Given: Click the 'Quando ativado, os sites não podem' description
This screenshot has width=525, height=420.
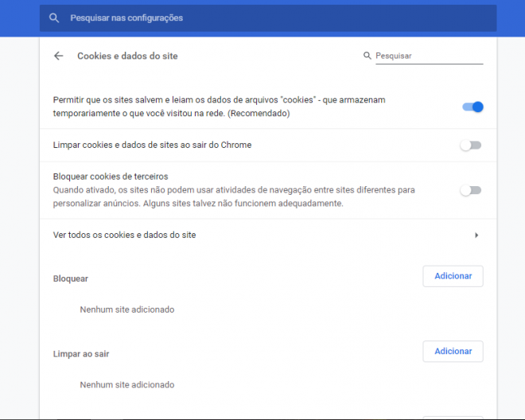Looking at the screenshot, I should pos(234,196).
